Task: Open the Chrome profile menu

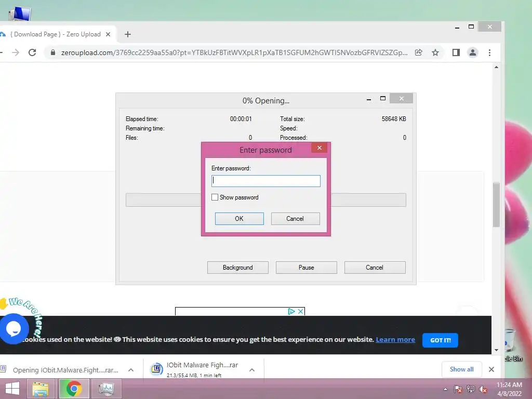Action: pyautogui.click(x=473, y=52)
